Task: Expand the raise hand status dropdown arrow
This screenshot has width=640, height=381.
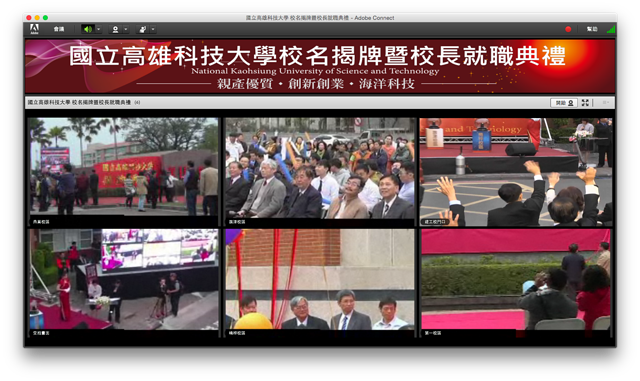Action: [153, 29]
